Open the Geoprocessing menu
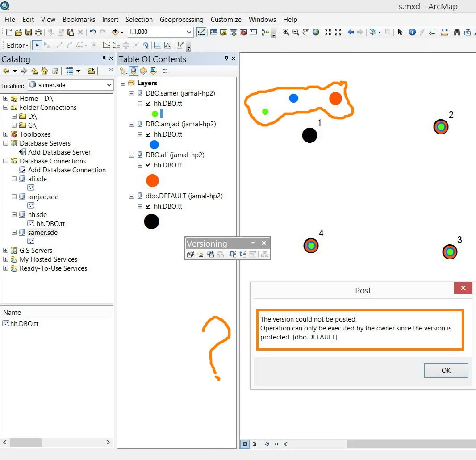The image size is (476, 460). pyautogui.click(x=182, y=20)
